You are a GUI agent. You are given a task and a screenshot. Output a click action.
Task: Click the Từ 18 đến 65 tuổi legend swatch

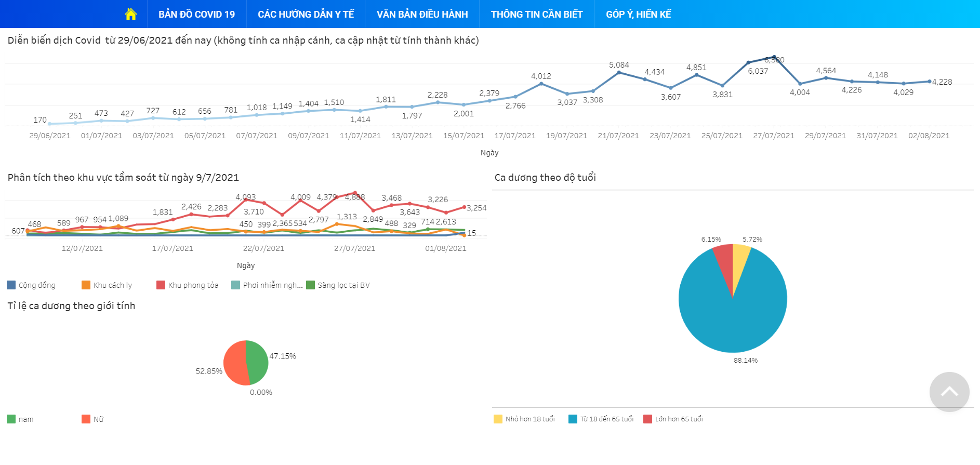coord(573,419)
